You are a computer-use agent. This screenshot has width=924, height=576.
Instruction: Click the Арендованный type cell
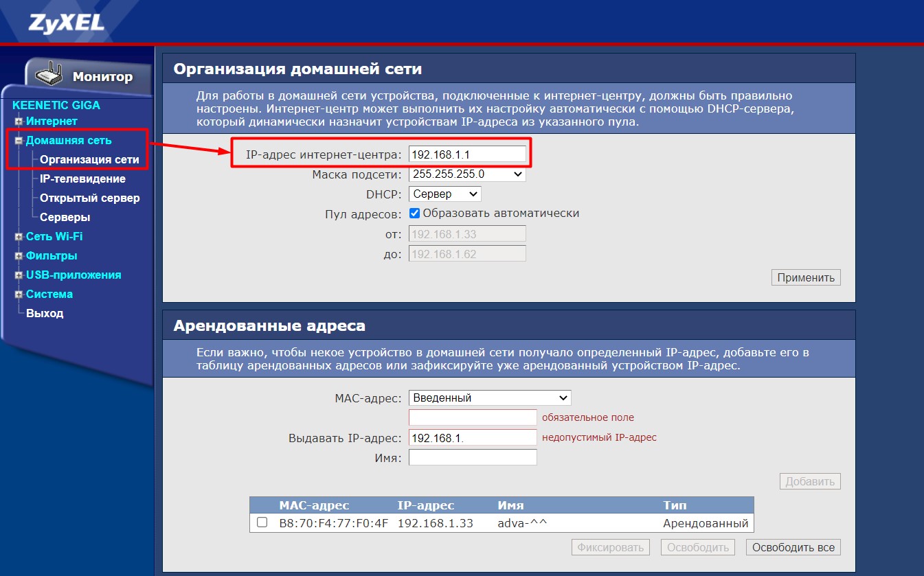(706, 523)
